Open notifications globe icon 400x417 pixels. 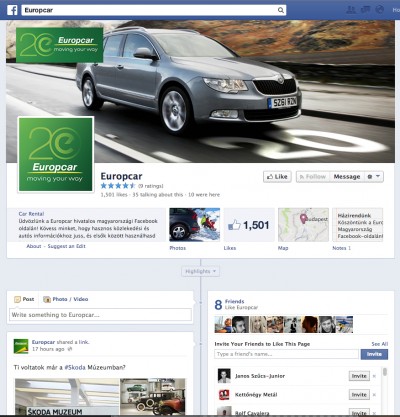pyautogui.click(x=380, y=9)
